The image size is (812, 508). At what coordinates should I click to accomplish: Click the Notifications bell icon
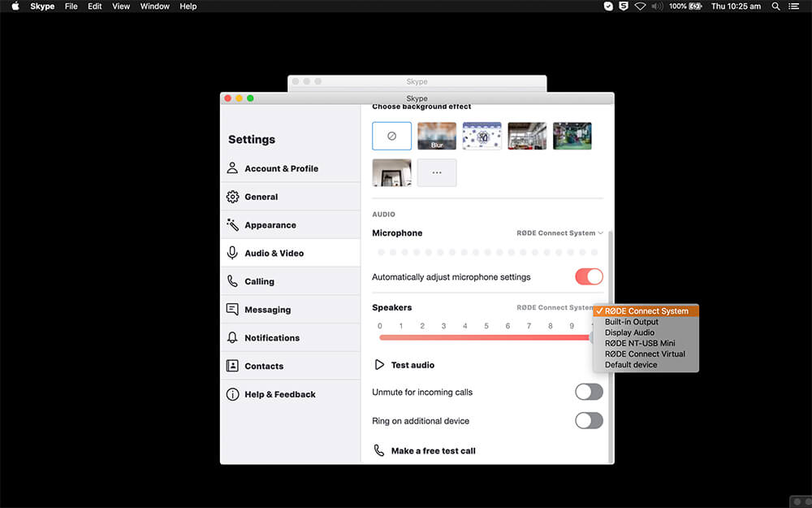(232, 337)
